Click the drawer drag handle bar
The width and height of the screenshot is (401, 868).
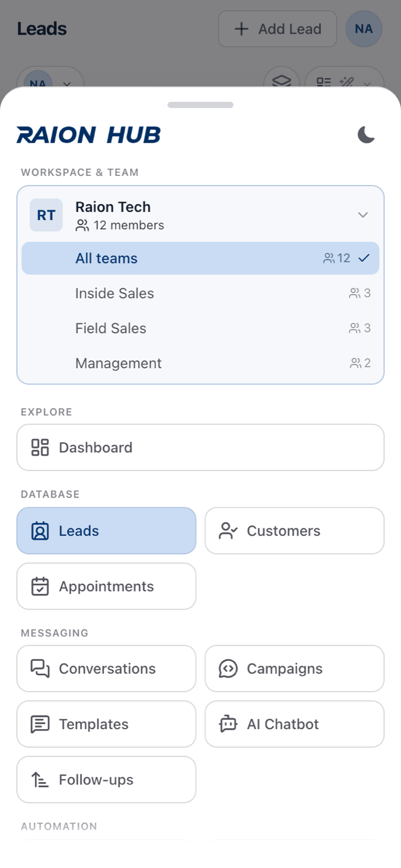pyautogui.click(x=200, y=105)
